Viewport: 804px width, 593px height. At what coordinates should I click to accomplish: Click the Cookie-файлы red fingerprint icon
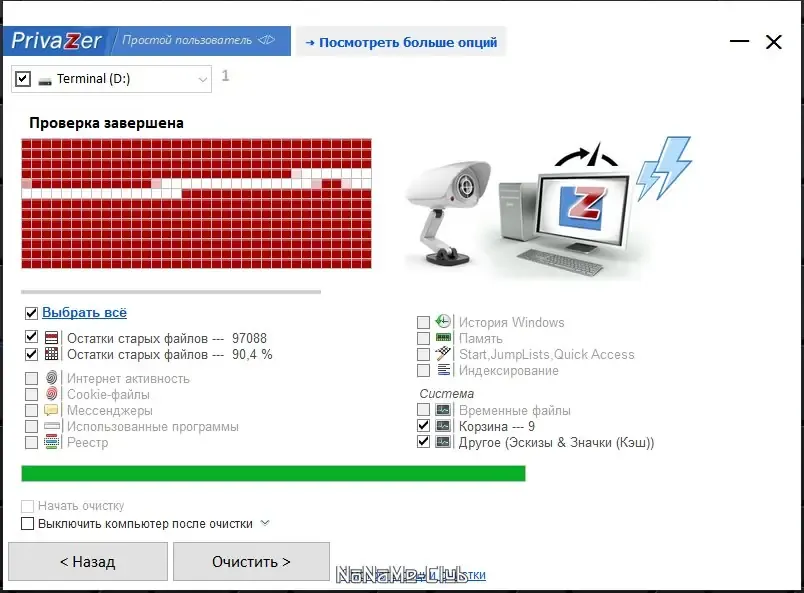click(x=51, y=393)
